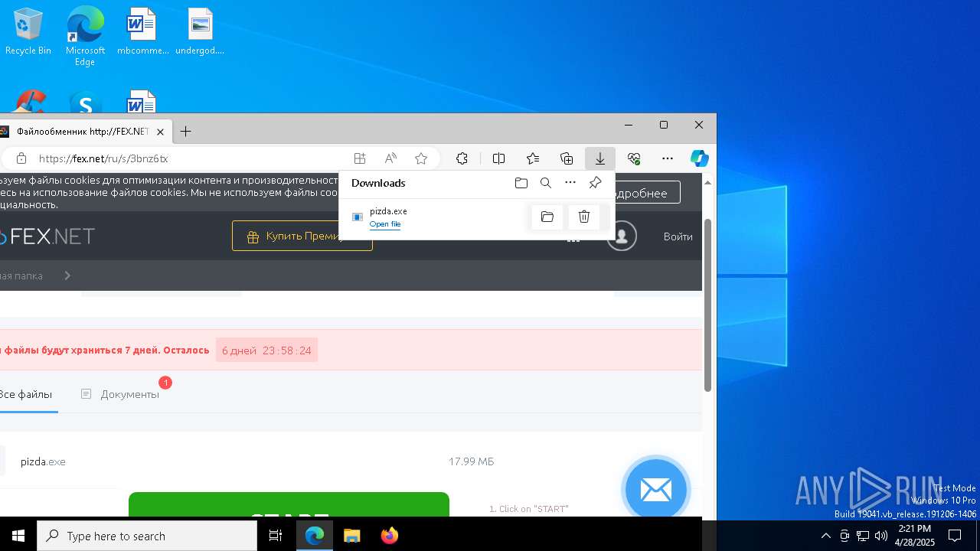Show hidden tray icons chevron
The image size is (980, 551).
(x=825, y=536)
